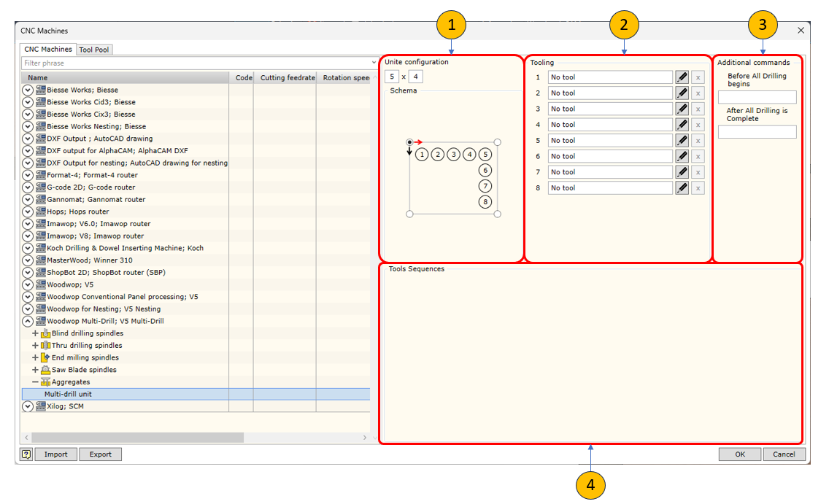Close the CNC Machines dialog
The height and width of the screenshot is (504, 829).
pyautogui.click(x=801, y=31)
